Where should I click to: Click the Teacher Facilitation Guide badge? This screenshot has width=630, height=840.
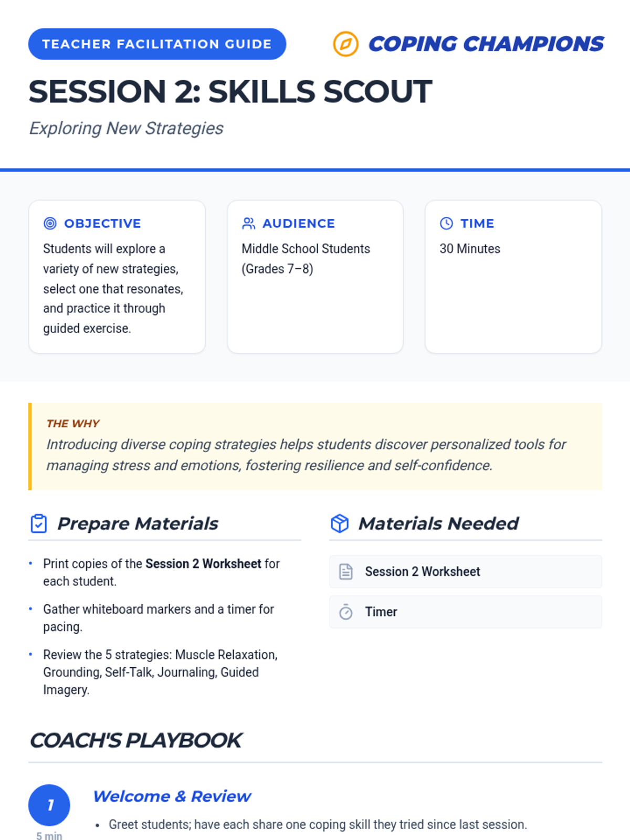(x=157, y=44)
